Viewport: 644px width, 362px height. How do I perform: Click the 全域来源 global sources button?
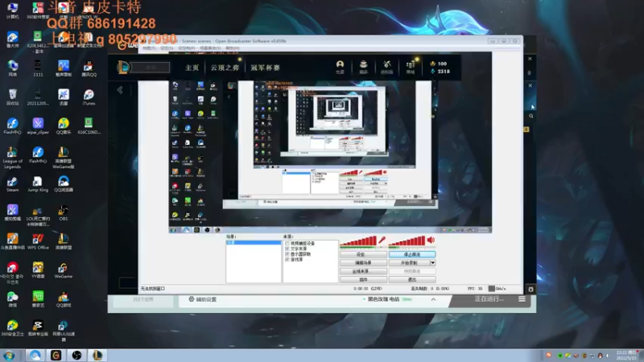click(x=363, y=271)
